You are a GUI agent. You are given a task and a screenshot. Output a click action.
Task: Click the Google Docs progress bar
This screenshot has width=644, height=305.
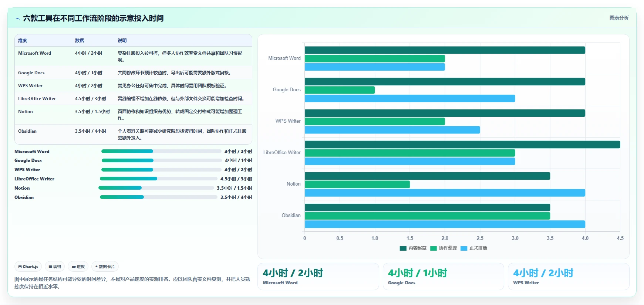[x=162, y=160]
